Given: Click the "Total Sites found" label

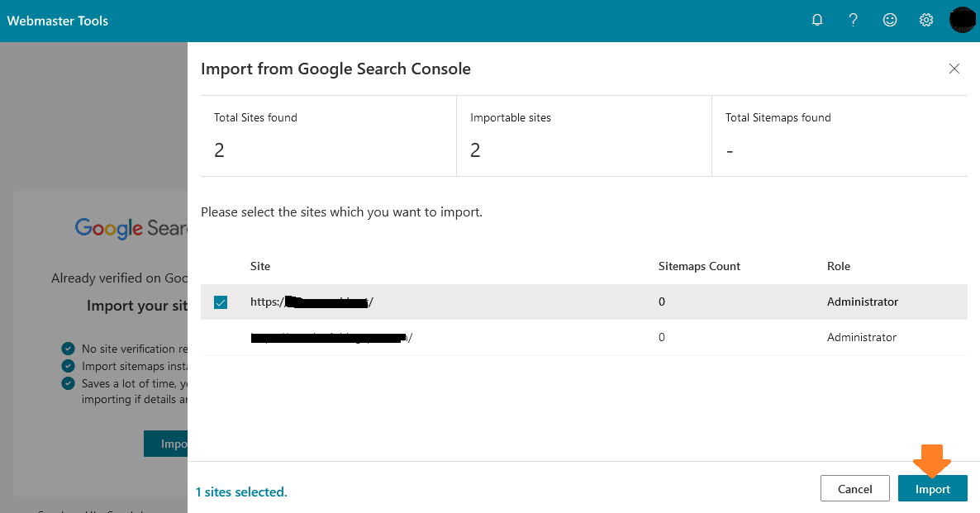Looking at the screenshot, I should 255,117.
